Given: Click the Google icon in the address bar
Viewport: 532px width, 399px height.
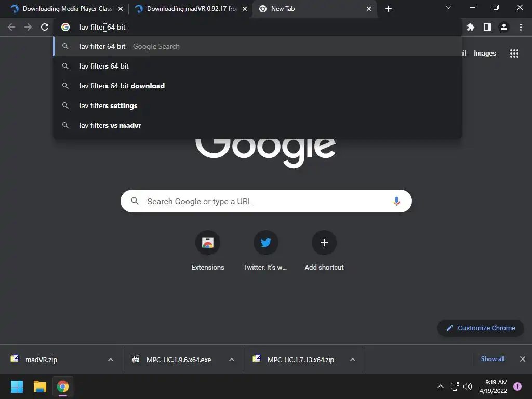Looking at the screenshot, I should [65, 27].
